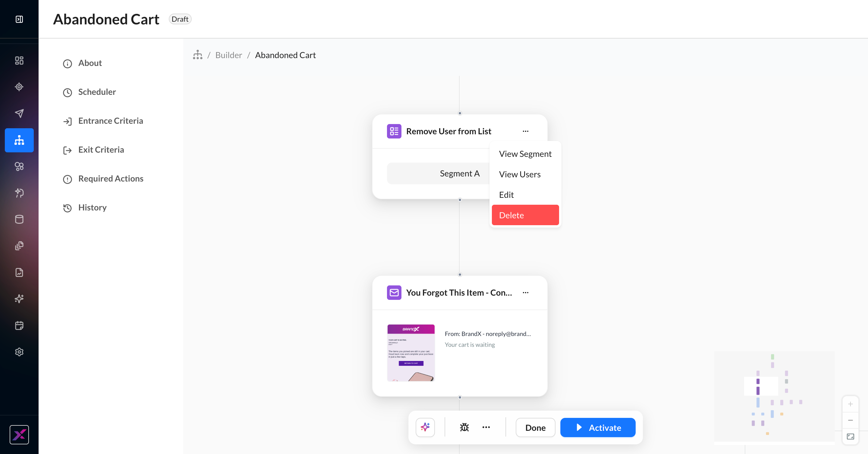Choose Edit from the context menu

[x=525, y=195]
